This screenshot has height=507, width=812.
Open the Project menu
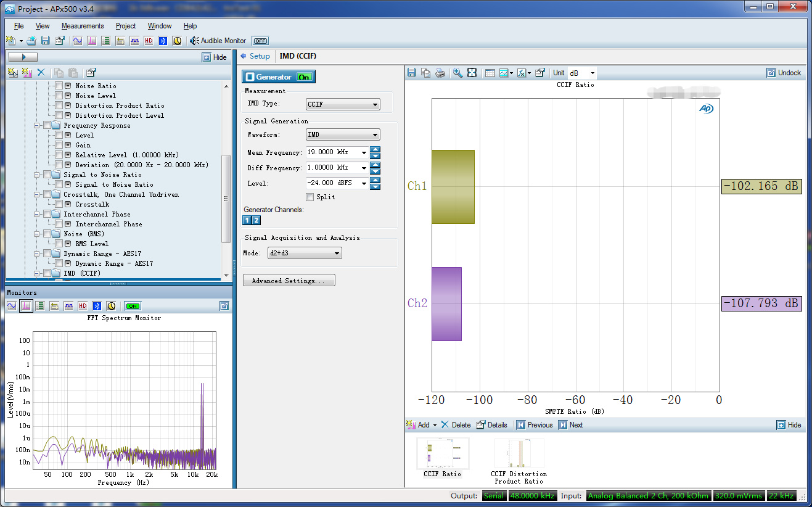point(126,26)
